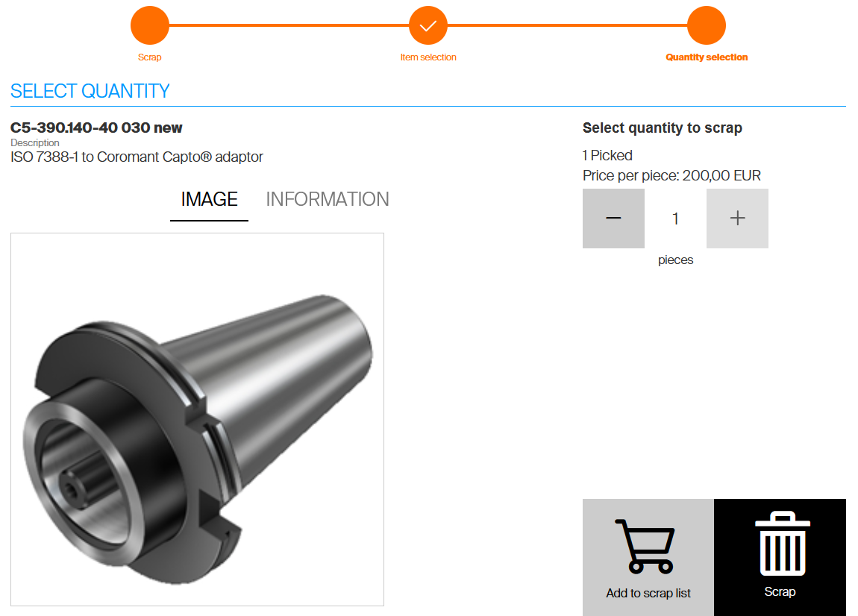Click the C5-390.140-40 030 new product title
This screenshot has height=616, width=858.
[96, 128]
